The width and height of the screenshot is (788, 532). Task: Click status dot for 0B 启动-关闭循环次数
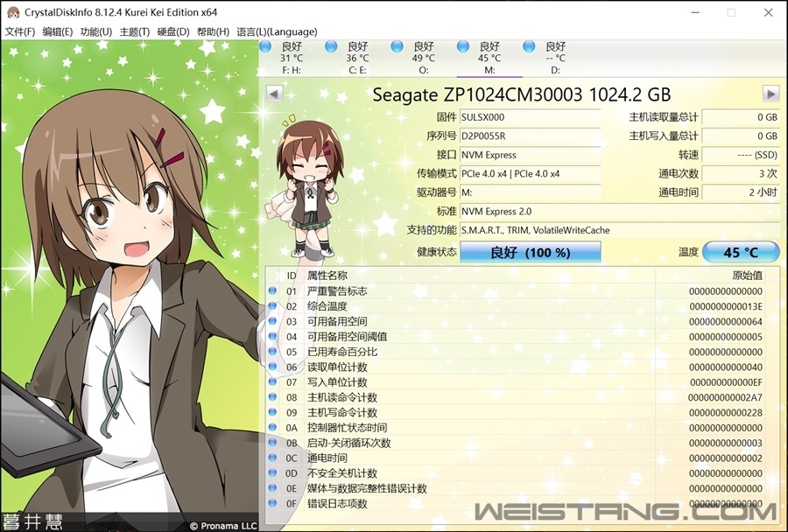click(272, 443)
